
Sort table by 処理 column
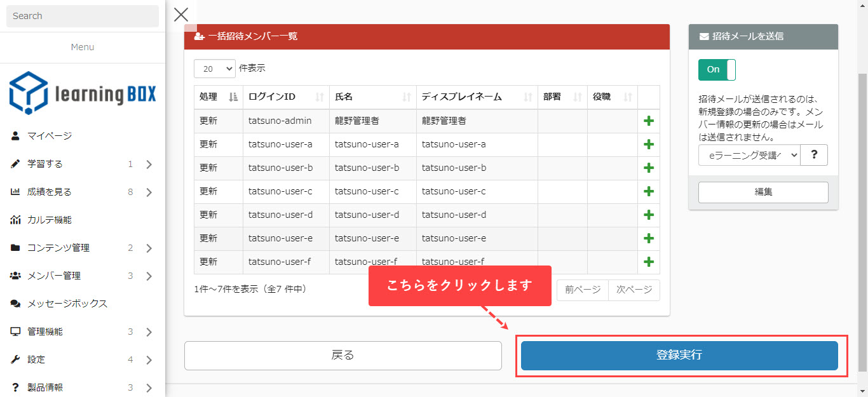coord(218,97)
